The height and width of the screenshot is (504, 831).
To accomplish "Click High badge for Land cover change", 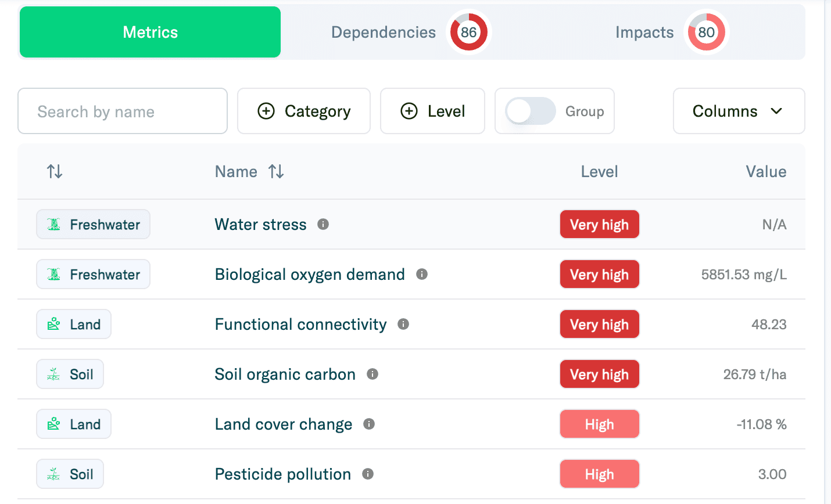I will tap(599, 424).
